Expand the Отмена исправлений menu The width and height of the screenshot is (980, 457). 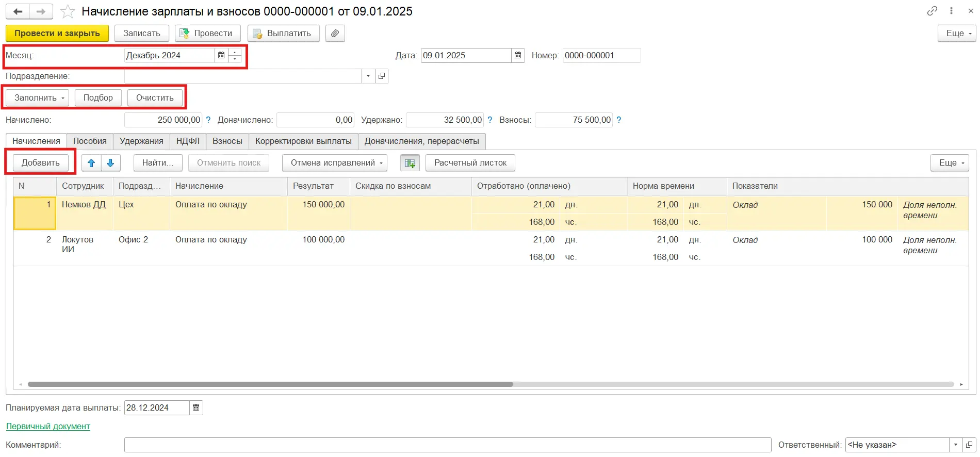(x=334, y=163)
